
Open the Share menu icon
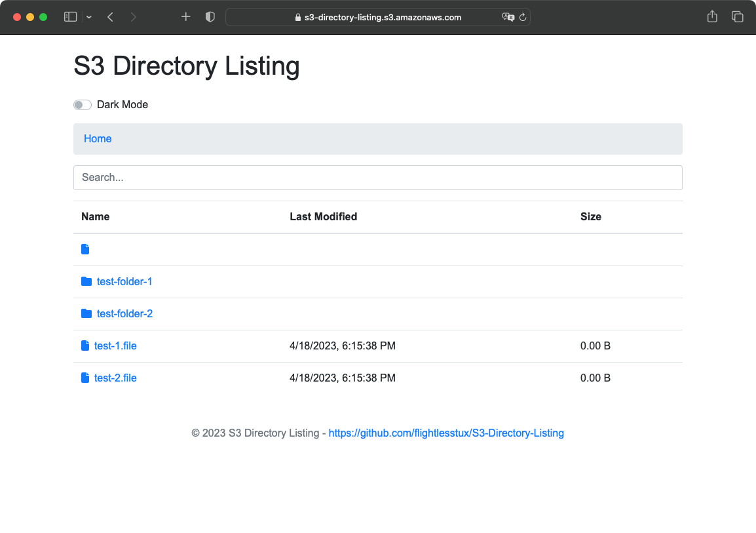click(712, 16)
